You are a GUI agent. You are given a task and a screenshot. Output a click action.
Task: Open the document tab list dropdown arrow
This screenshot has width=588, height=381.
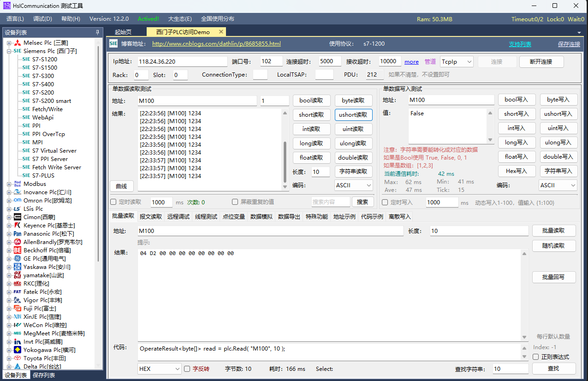(x=579, y=33)
